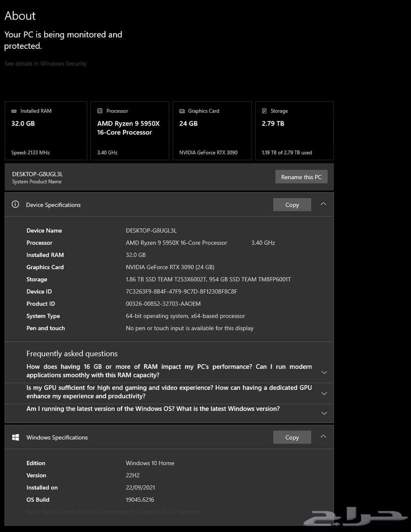The image size is (411, 532).
Task: Click the Installed RAM memory icon
Action: coord(15,110)
